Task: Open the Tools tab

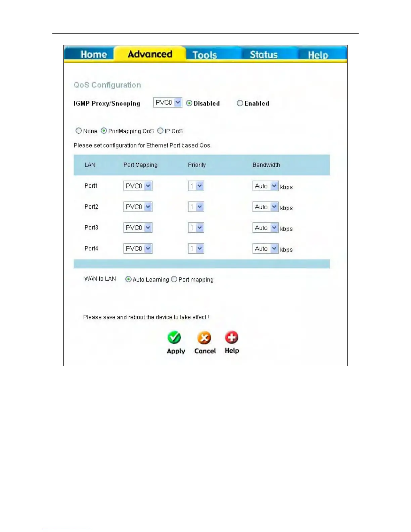Action: click(204, 55)
